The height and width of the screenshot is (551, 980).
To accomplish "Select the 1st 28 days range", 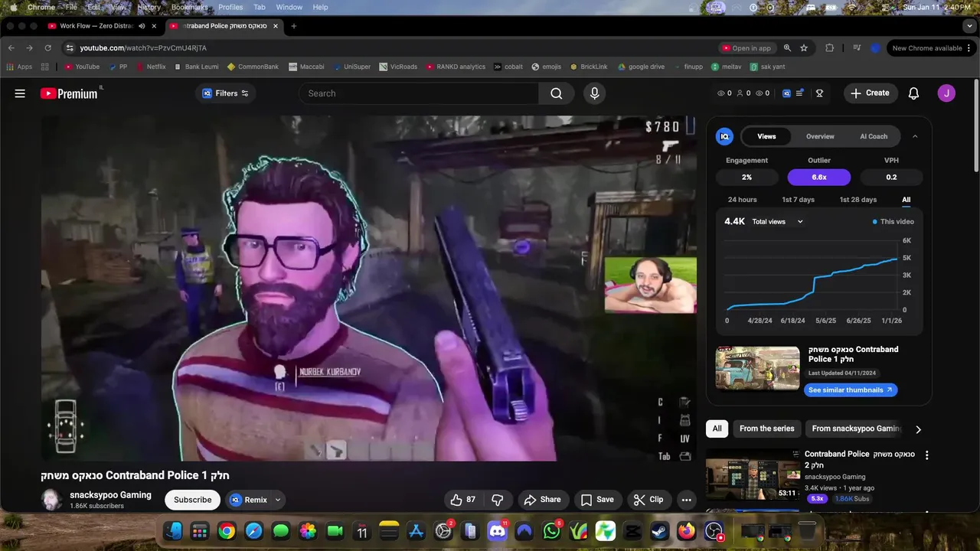I will click(858, 200).
